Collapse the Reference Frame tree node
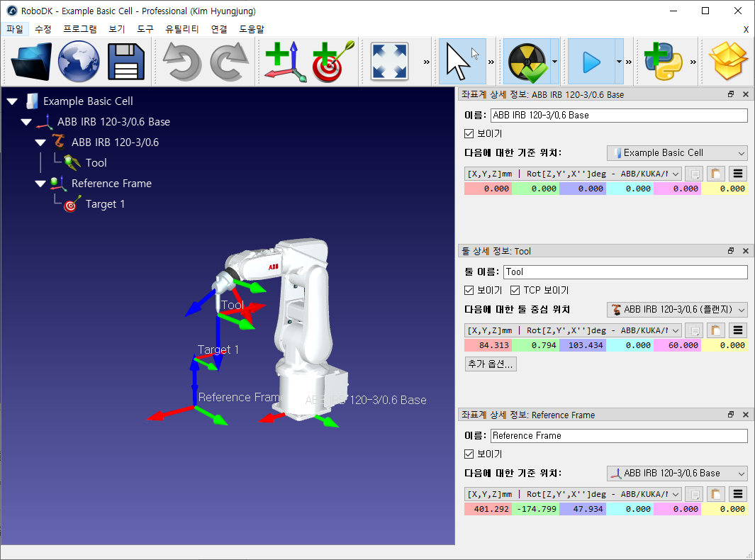Screen dimensions: 755x560 point(40,184)
